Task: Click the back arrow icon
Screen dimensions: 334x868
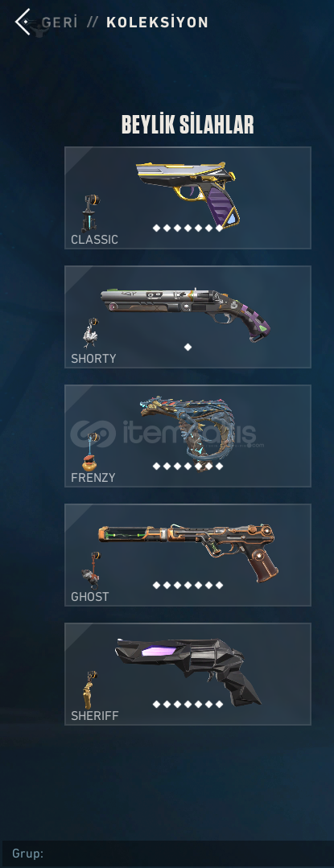Action: pos(23,23)
